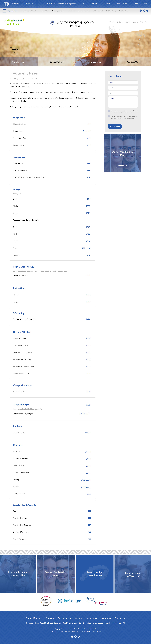Tick the Privacy Policy consent checkbox
Image resolution: width=151 pixels, height=644 pixels.
coord(109,111)
